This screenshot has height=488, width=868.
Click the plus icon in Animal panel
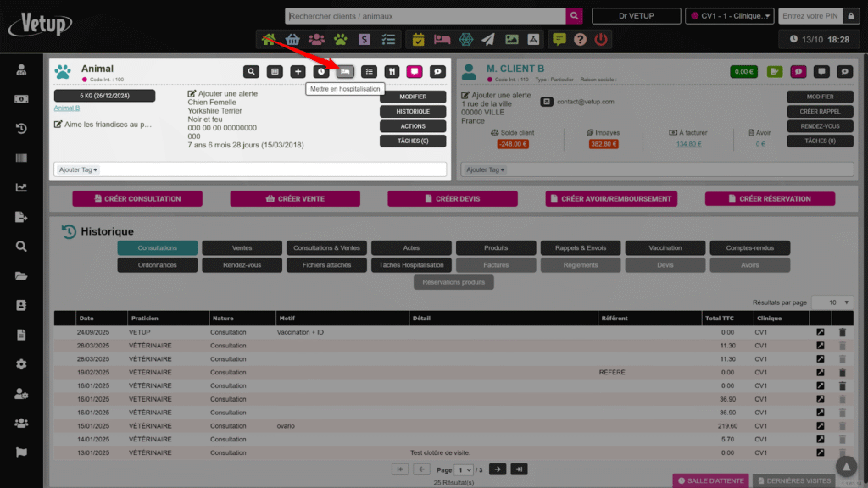pos(298,72)
